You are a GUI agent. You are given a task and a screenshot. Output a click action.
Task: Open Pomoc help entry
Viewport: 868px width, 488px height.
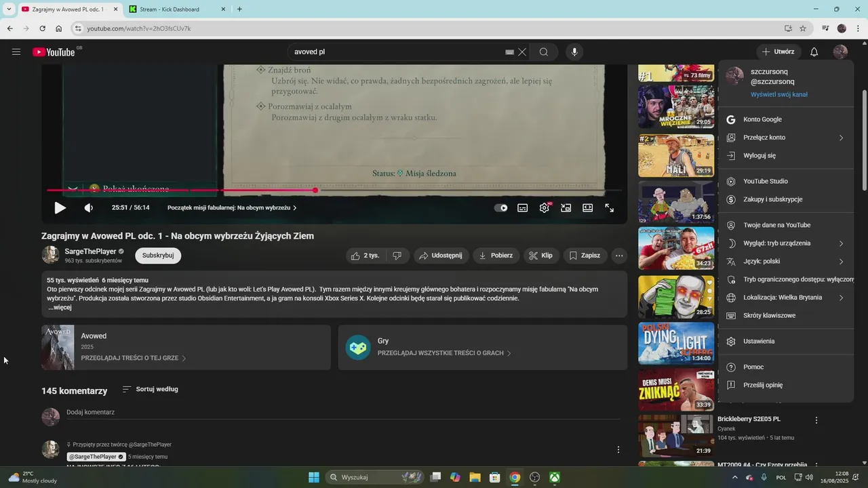786,367
